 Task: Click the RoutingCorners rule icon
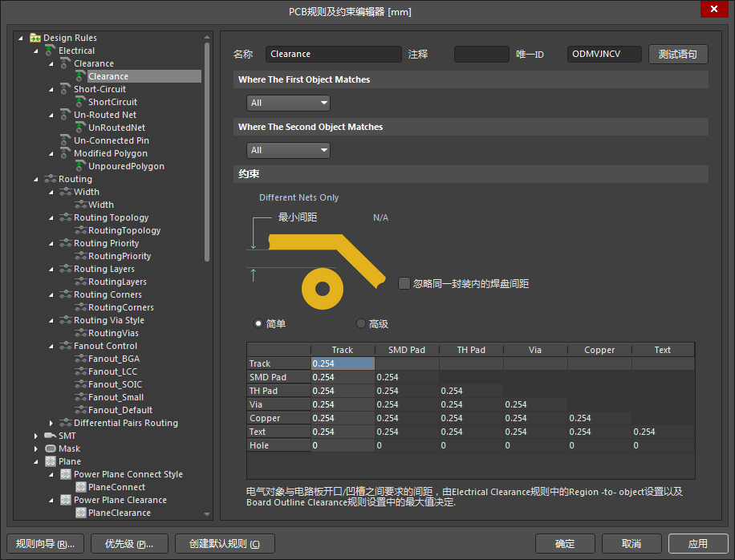pyautogui.click(x=80, y=307)
